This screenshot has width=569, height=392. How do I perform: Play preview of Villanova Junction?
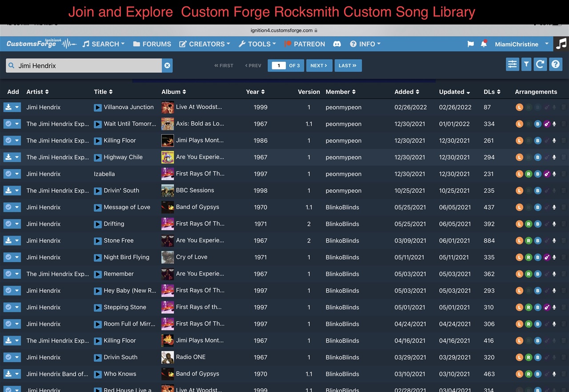98,108
